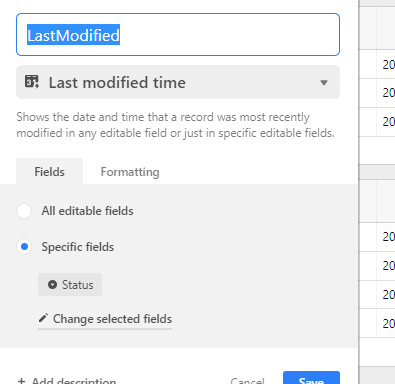Save the field configuration
This screenshot has height=384, width=395.
311,379
